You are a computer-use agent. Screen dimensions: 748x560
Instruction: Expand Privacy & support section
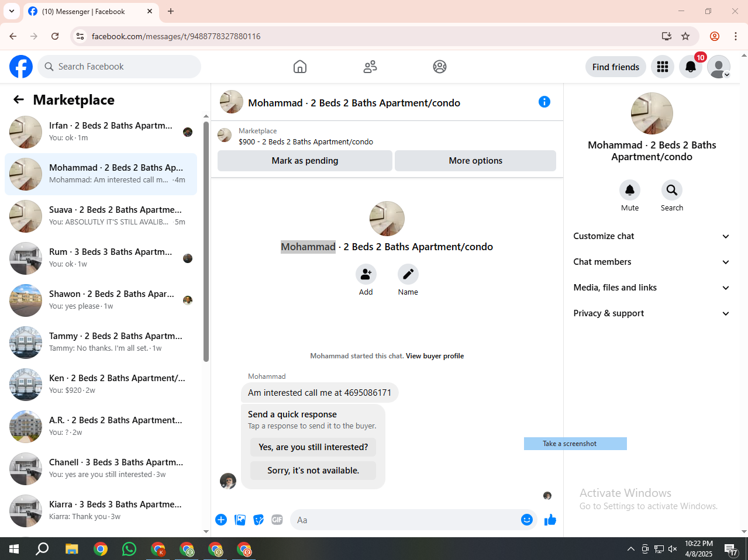[652, 313]
